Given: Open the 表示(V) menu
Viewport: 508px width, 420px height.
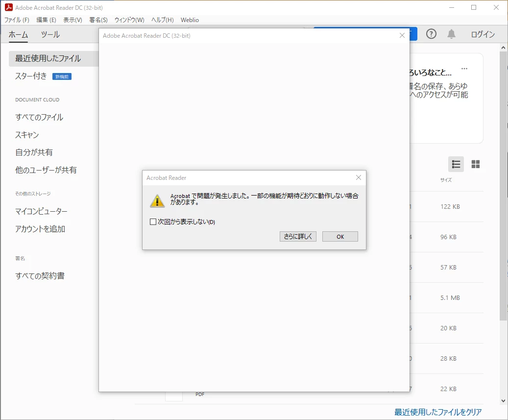Looking at the screenshot, I should click(x=73, y=20).
